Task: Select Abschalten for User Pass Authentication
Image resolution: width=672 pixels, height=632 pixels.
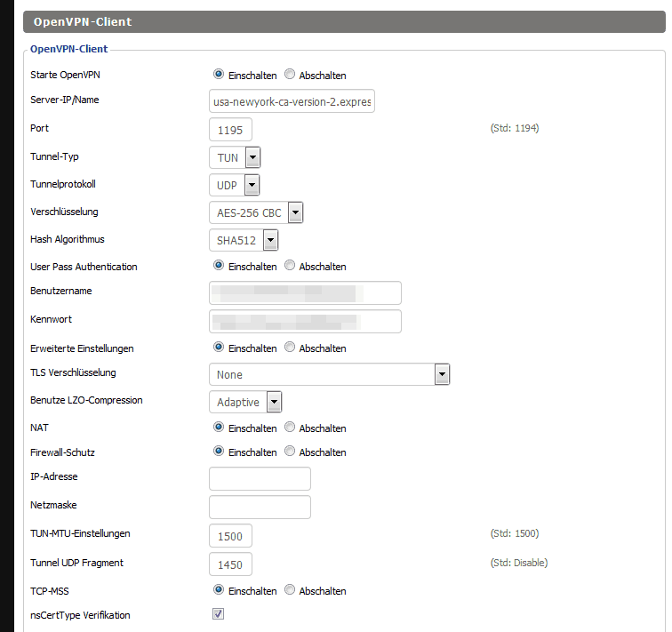Action: tap(290, 265)
